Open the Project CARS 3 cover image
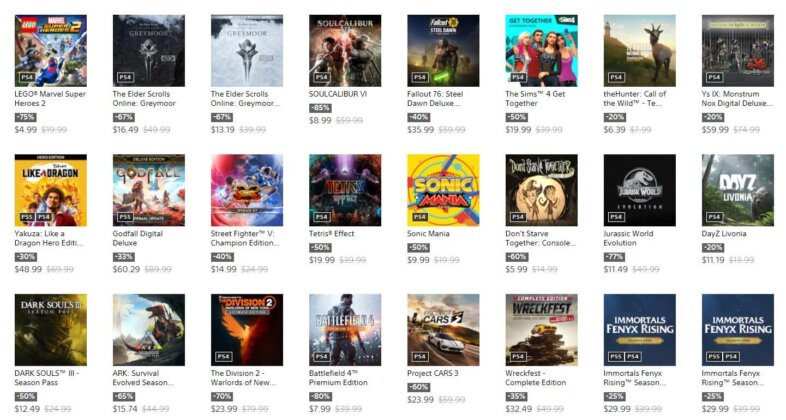 click(x=443, y=330)
